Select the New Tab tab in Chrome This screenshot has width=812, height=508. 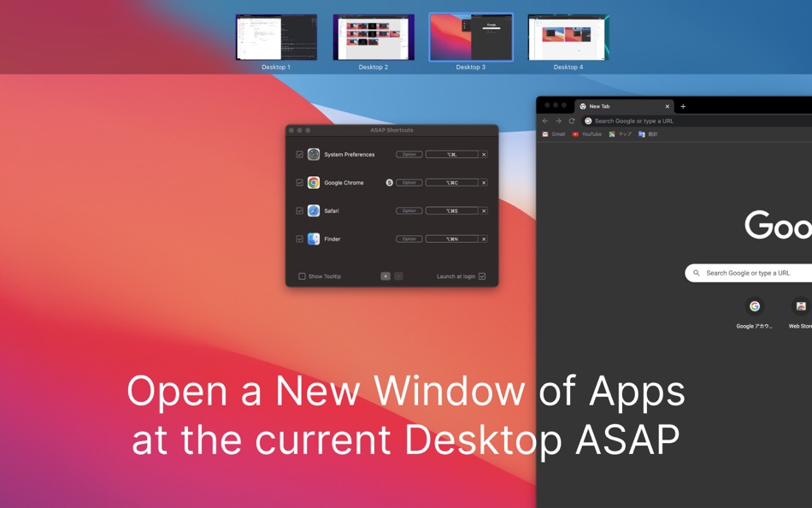pos(624,106)
